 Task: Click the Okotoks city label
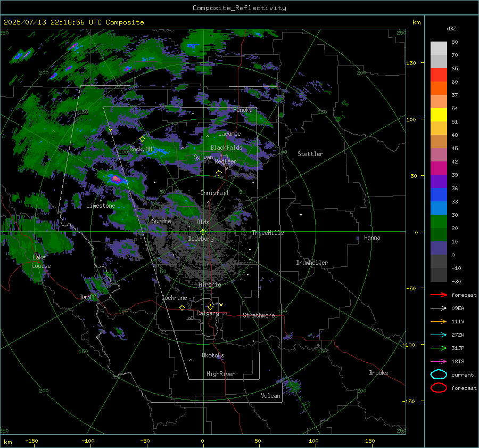tap(213, 355)
